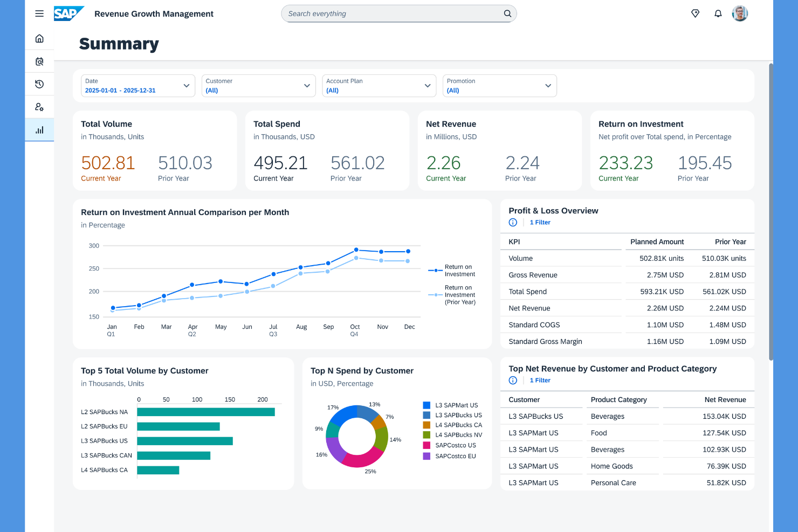Toggle Return on Investment (Prior Year) legend
This screenshot has width=798, height=532.
[x=452, y=295]
